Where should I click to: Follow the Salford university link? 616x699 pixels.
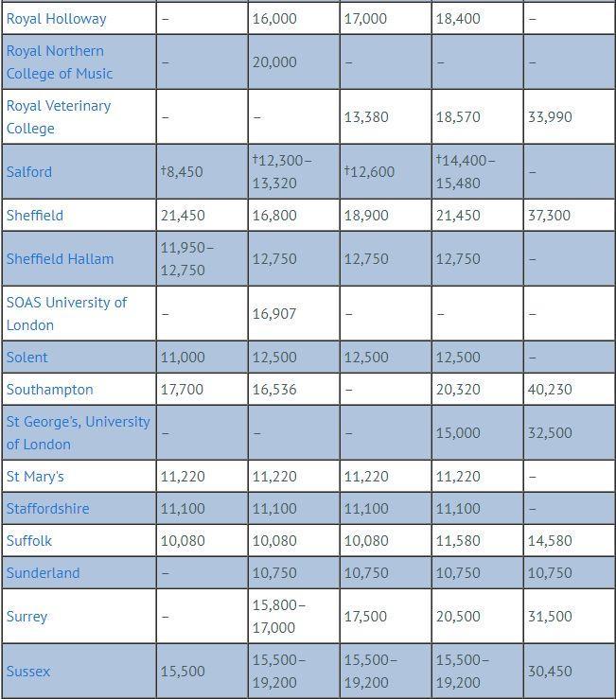tap(29, 171)
